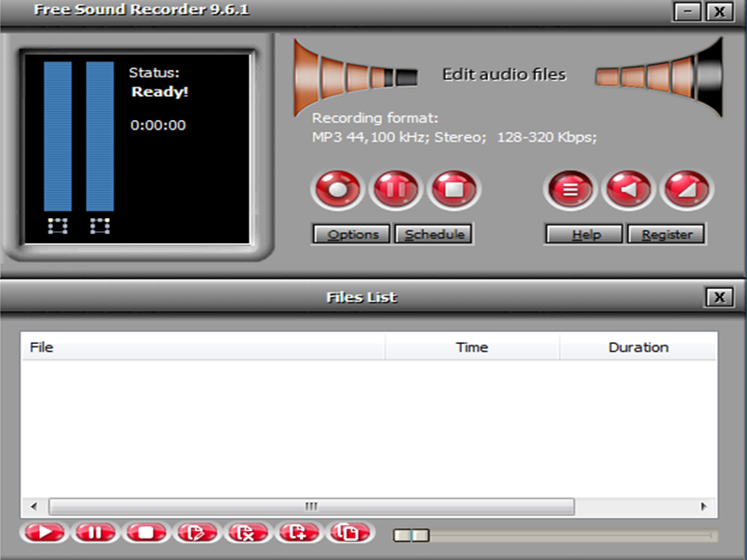This screenshot has height=560, width=747.
Task: Play the selected recording
Action: pos(45,532)
